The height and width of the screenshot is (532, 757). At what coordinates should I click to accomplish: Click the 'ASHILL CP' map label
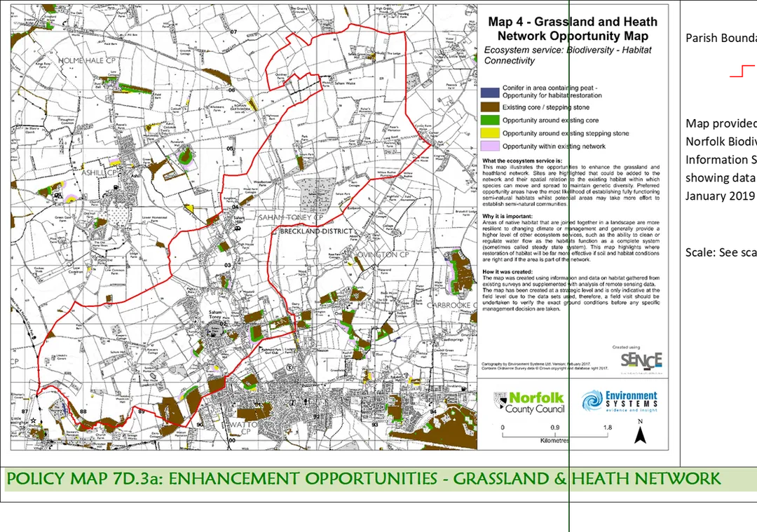click(x=100, y=172)
